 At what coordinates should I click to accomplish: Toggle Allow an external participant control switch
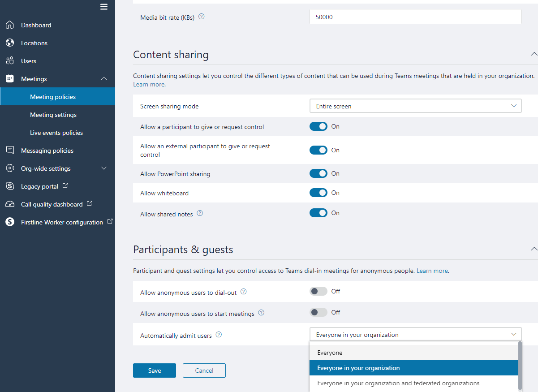click(x=318, y=150)
